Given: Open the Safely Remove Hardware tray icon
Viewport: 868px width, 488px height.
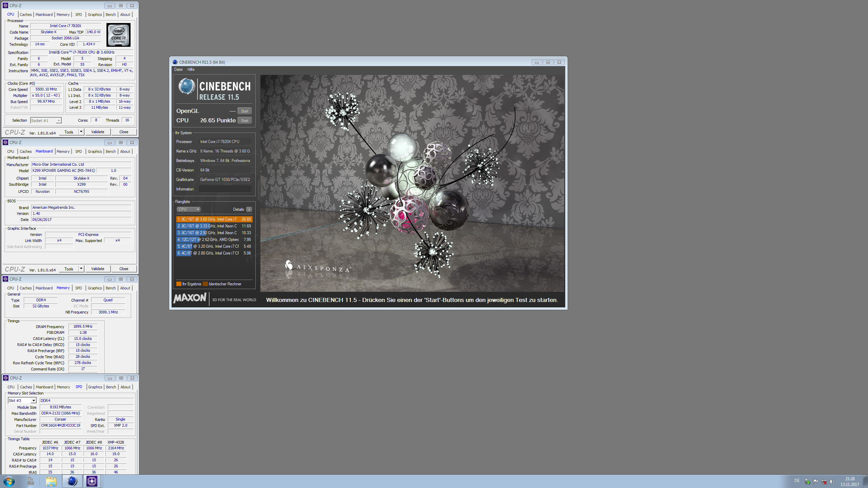Looking at the screenshot, I should [808, 482].
